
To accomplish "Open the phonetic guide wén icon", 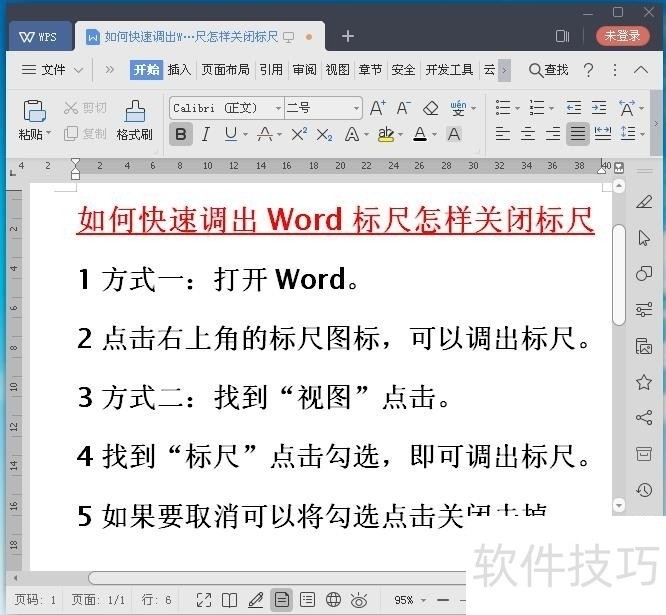I will (458, 108).
